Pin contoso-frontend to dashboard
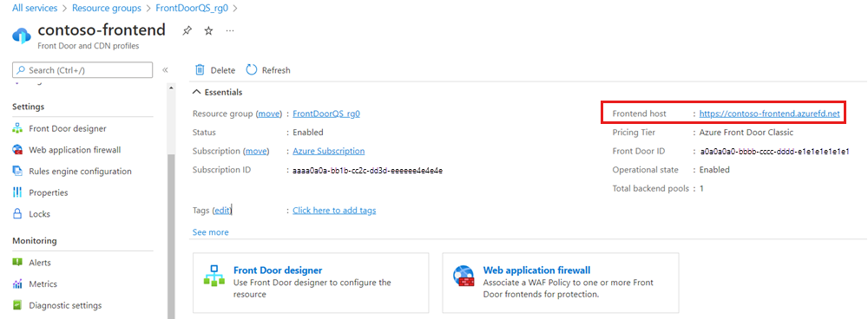The height and width of the screenshot is (319, 868). [x=187, y=31]
